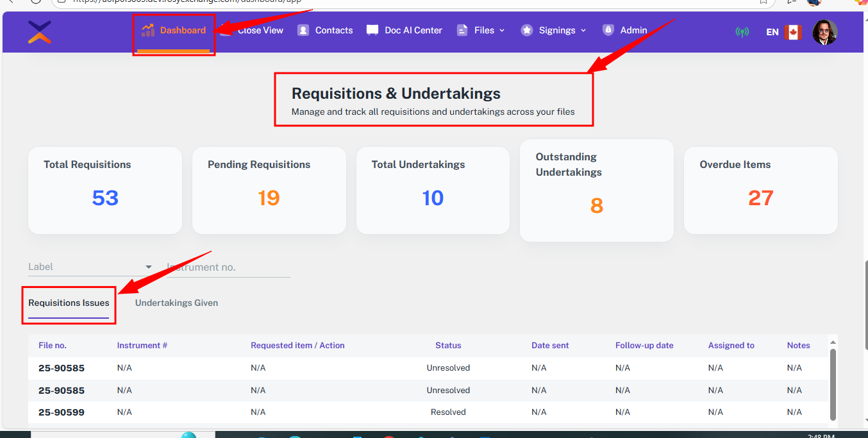This screenshot has height=438, width=868.
Task: Switch to the Undertakings Given tab
Action: pyautogui.click(x=176, y=303)
